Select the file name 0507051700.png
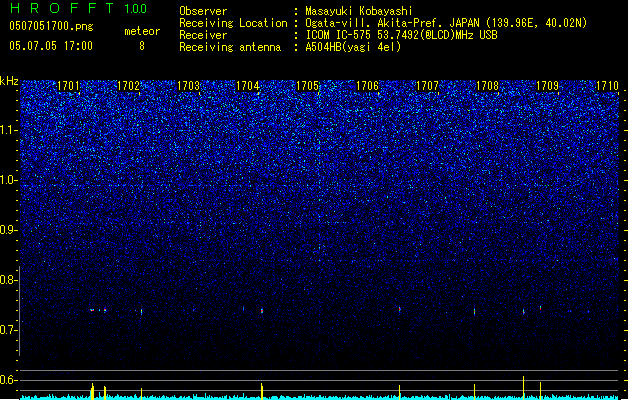629x400 pixels. coord(51,26)
